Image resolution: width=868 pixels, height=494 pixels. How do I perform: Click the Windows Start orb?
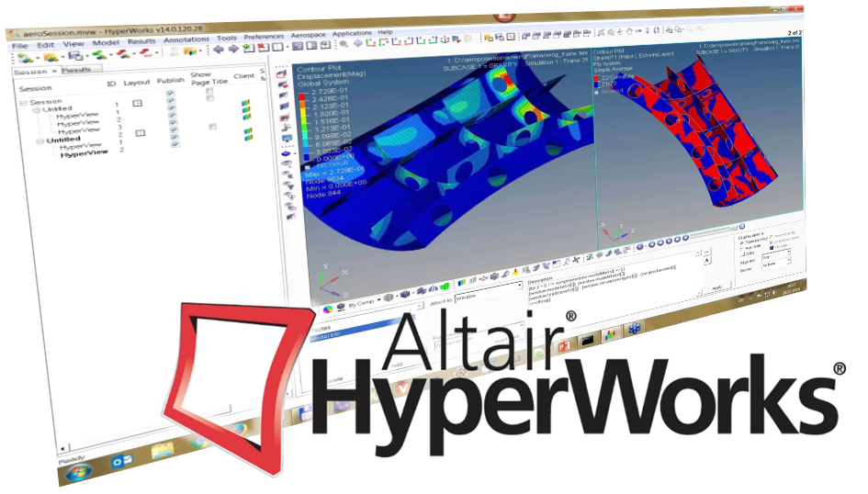coord(79,472)
